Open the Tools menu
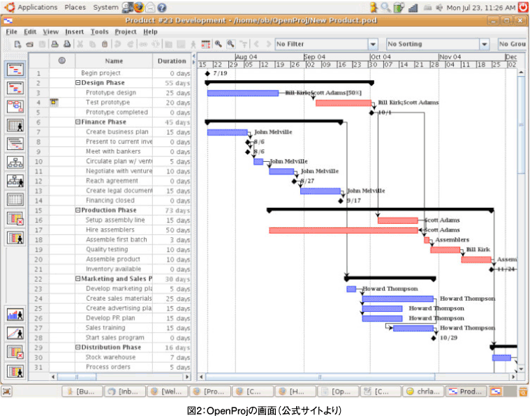530x420 pixels. click(99, 31)
